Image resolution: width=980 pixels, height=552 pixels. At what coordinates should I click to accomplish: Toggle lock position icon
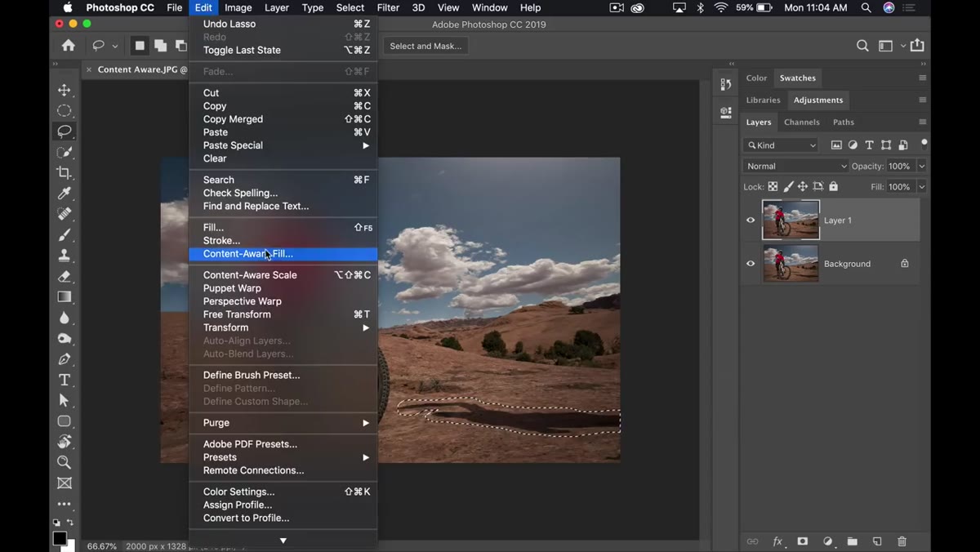803,187
